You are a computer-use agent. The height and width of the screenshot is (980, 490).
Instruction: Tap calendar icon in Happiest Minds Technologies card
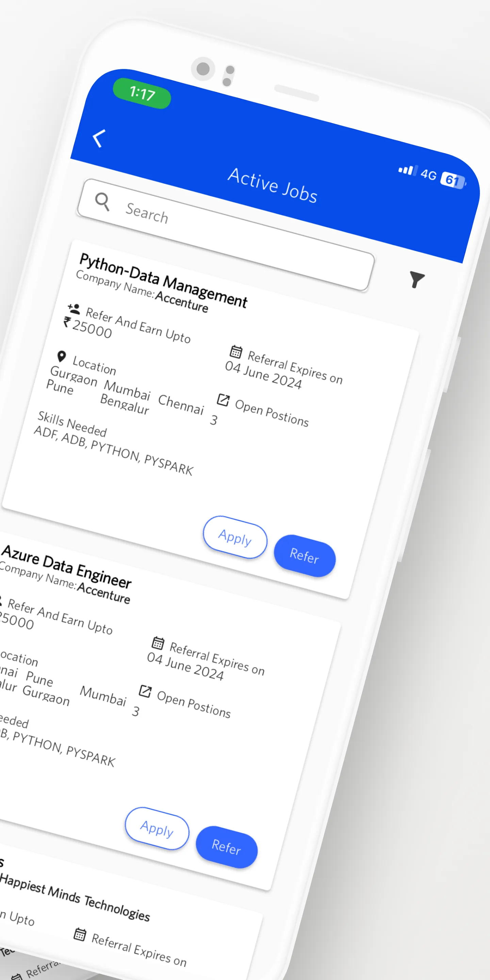point(80,934)
